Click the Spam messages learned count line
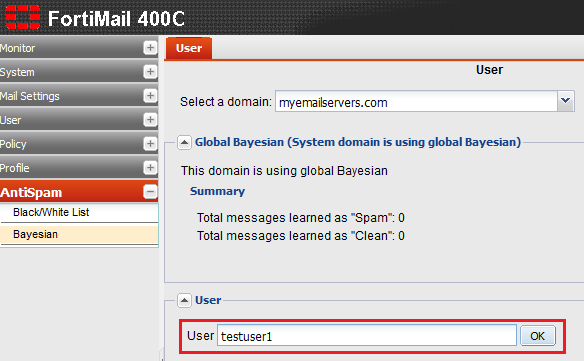This screenshot has width=584, height=361. [x=301, y=218]
